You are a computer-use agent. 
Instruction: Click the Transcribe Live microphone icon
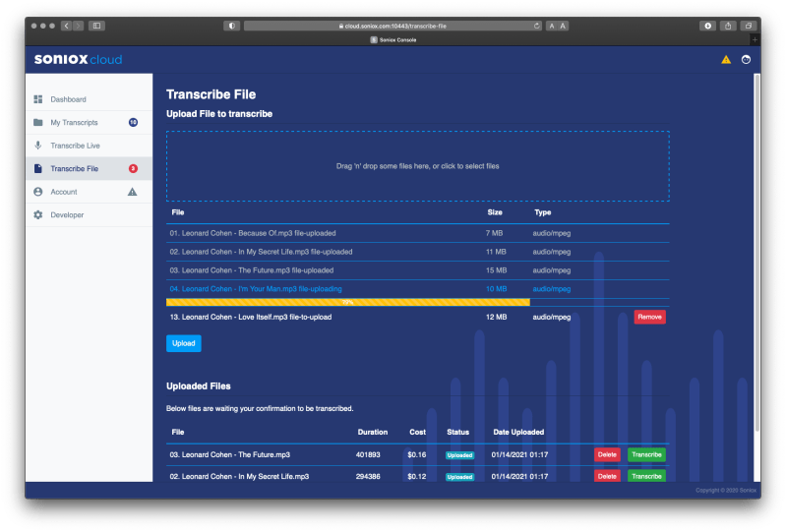(x=38, y=146)
